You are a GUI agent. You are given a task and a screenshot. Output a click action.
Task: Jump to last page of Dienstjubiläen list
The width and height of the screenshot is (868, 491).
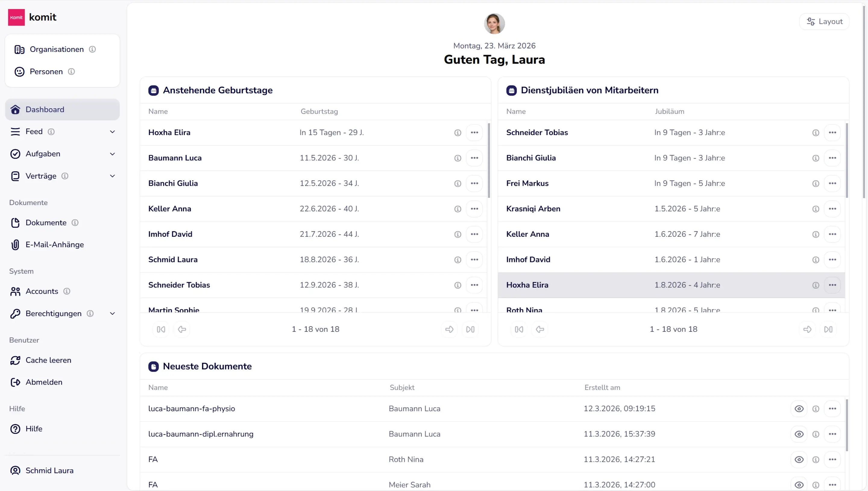(828, 329)
